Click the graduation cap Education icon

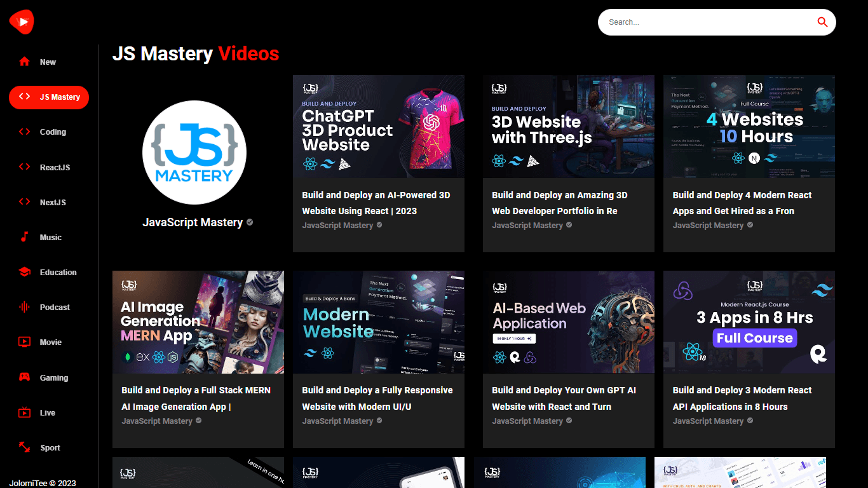pyautogui.click(x=25, y=272)
